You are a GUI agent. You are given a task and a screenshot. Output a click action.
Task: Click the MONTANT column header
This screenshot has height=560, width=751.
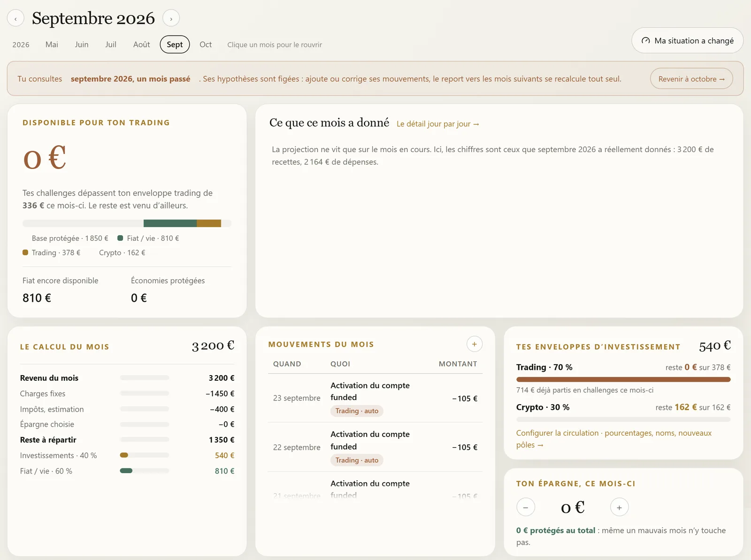tap(458, 364)
